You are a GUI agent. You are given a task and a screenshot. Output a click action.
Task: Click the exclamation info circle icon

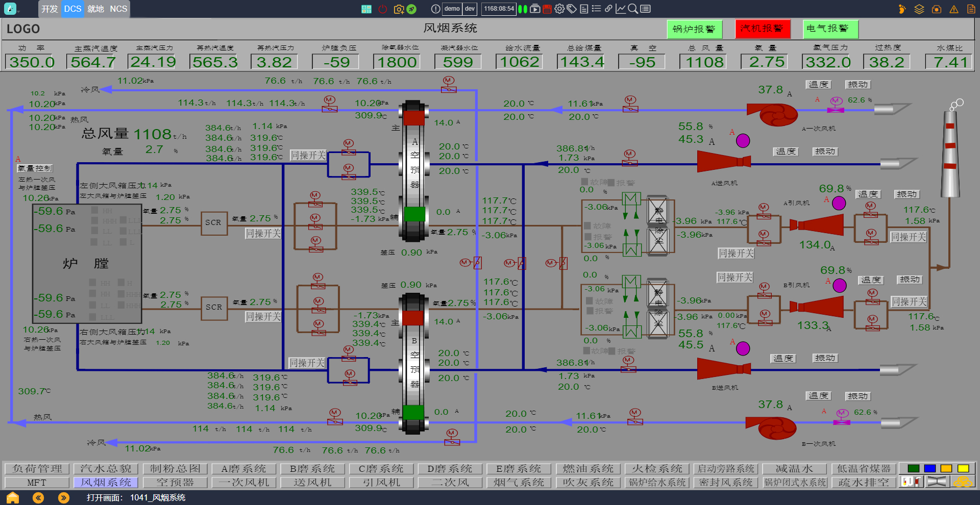point(435,9)
